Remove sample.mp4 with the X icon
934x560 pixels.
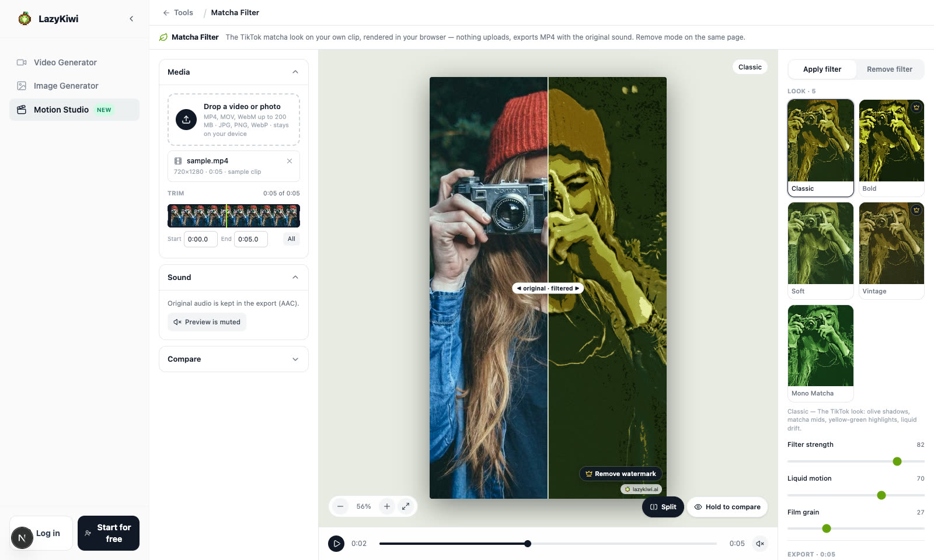click(290, 161)
